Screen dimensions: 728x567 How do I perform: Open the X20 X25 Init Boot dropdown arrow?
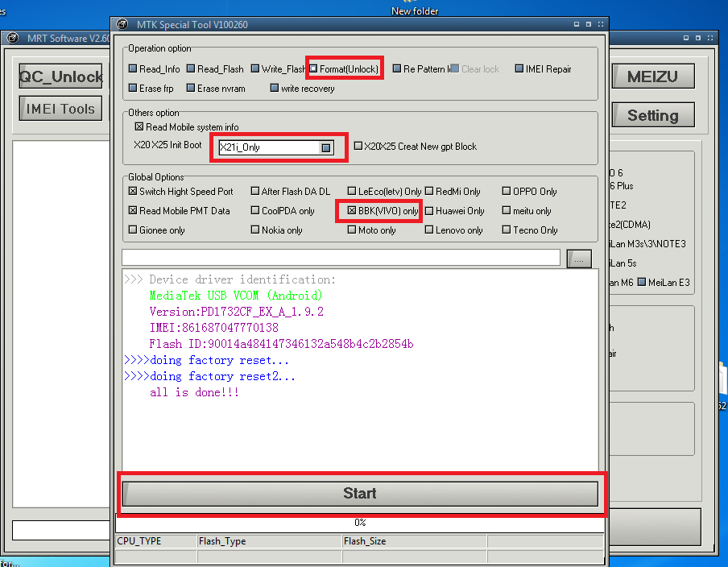[326, 147]
